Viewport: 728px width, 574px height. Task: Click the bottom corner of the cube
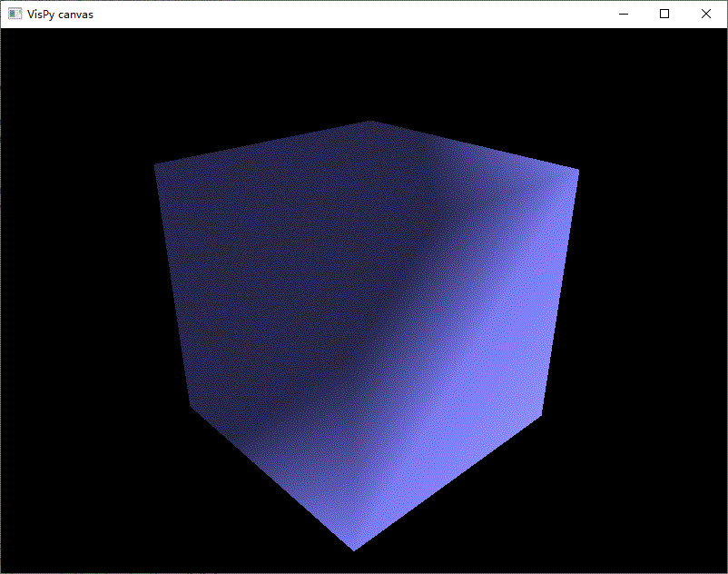coord(354,548)
